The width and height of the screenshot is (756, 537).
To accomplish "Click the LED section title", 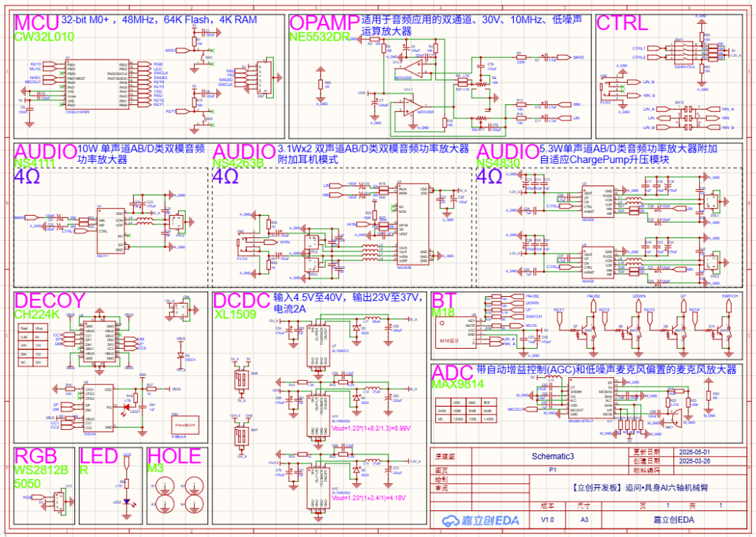I will click(99, 456).
